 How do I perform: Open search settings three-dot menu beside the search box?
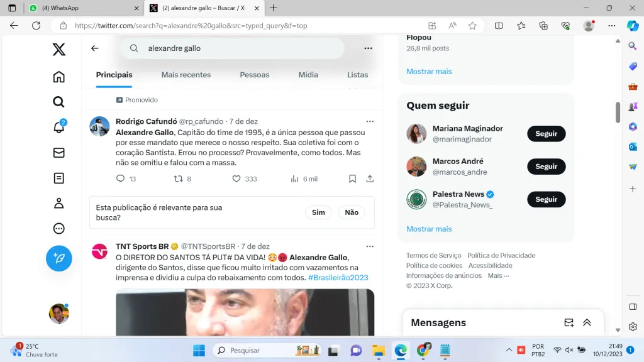coord(368,48)
